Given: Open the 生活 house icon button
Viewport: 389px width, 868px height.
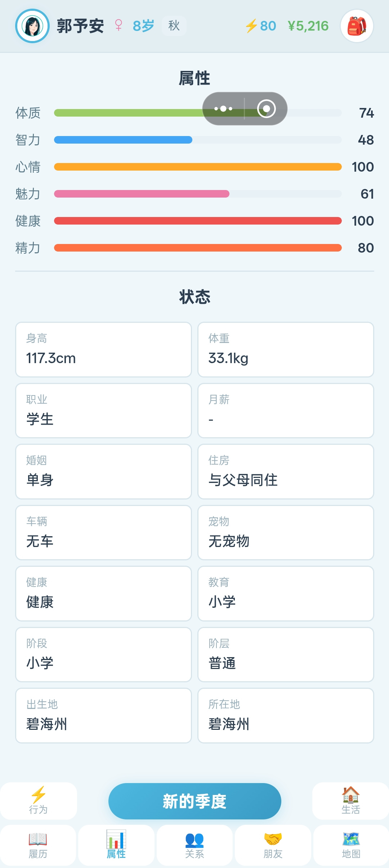Looking at the screenshot, I should pos(350,801).
